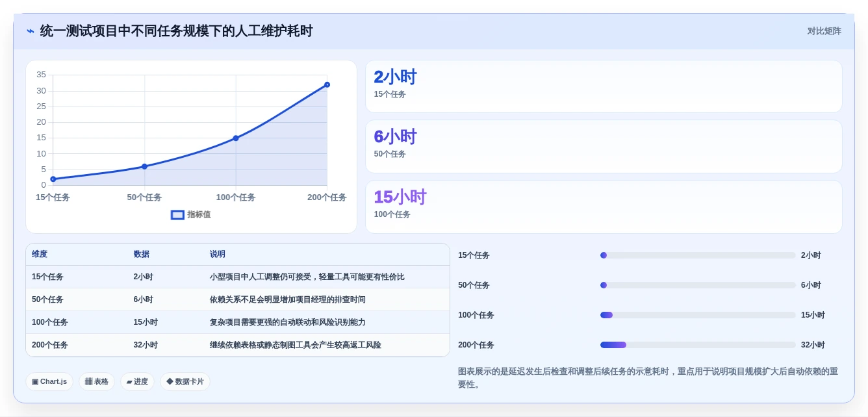868x417 pixels.
Task: Click the lightning icon beside the title
Action: click(x=31, y=31)
